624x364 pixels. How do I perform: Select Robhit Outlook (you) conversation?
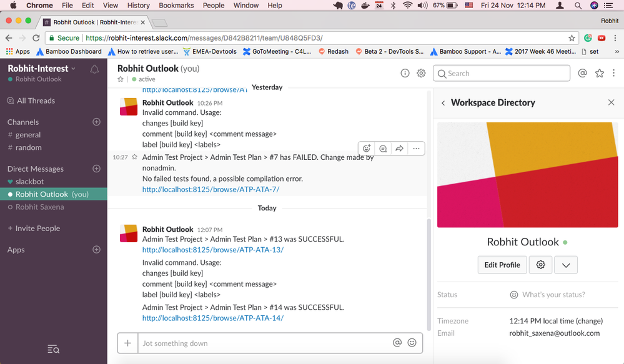coord(54,194)
